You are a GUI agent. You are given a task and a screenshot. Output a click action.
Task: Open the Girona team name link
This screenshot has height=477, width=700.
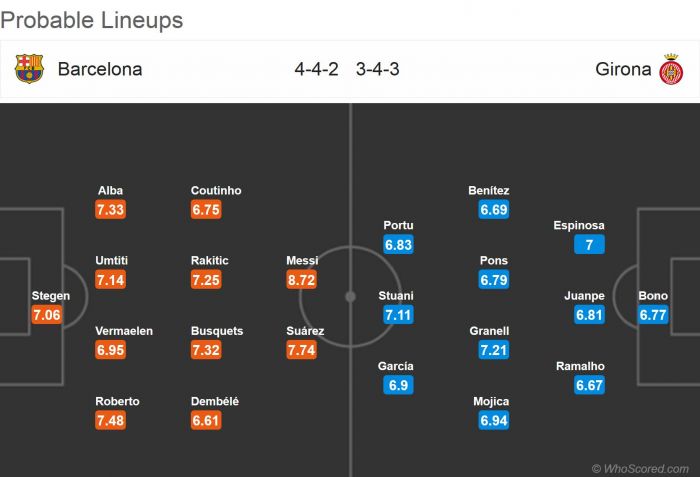(623, 70)
